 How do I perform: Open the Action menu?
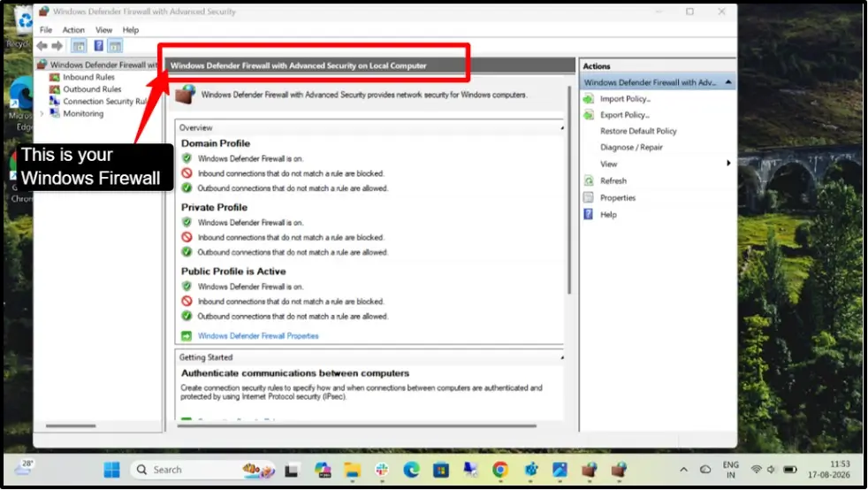[73, 30]
